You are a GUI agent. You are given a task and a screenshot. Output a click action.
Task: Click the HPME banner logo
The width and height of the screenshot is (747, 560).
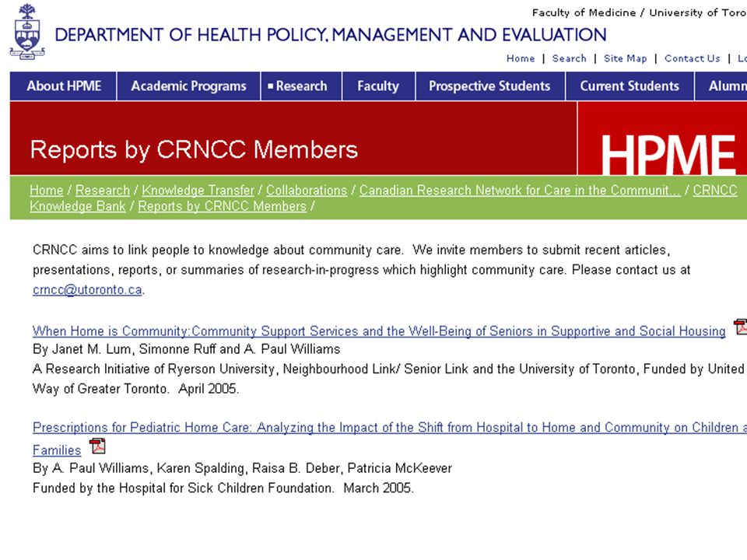(668, 154)
